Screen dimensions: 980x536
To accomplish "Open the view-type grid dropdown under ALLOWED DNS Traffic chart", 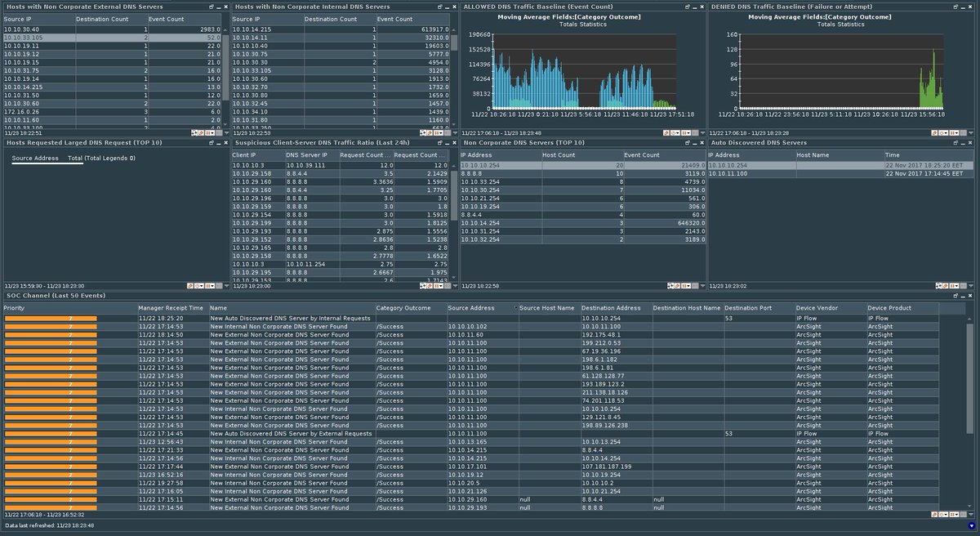I will coord(688,133).
